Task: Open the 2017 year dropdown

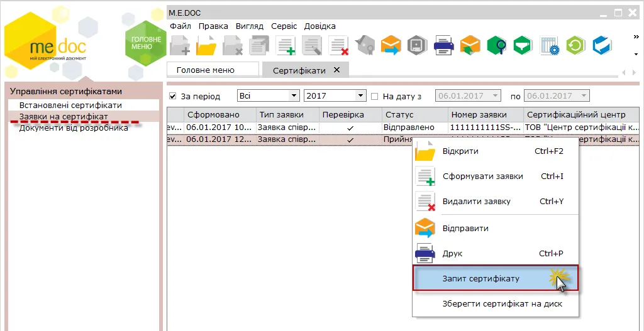Action: click(360, 96)
